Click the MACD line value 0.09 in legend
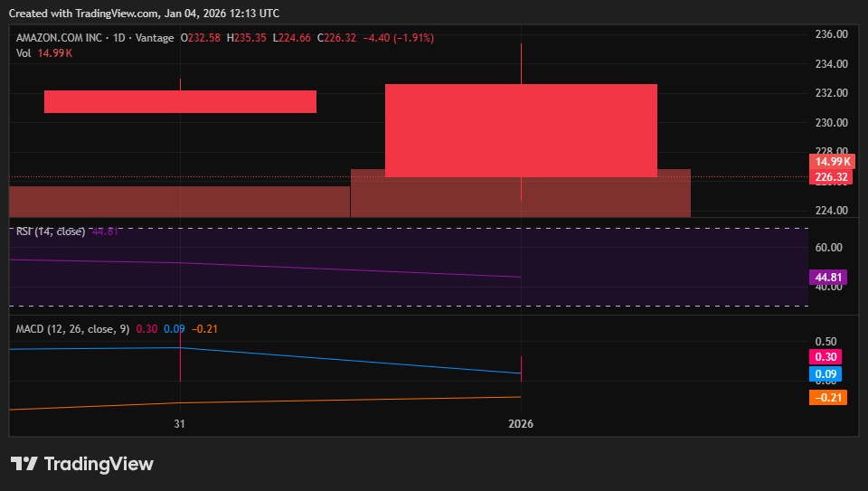Viewport: 868px width, 491px height. (x=175, y=329)
